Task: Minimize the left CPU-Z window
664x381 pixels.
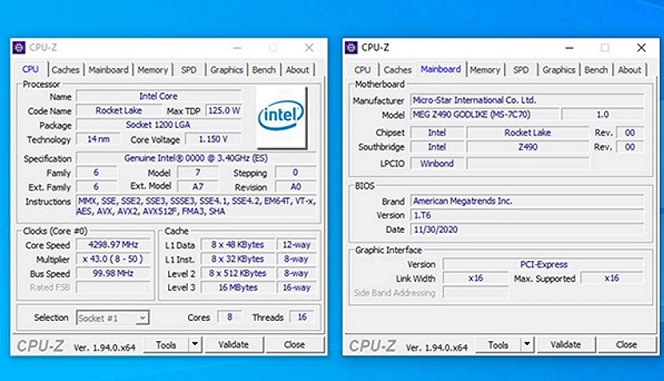Action: [x=237, y=48]
